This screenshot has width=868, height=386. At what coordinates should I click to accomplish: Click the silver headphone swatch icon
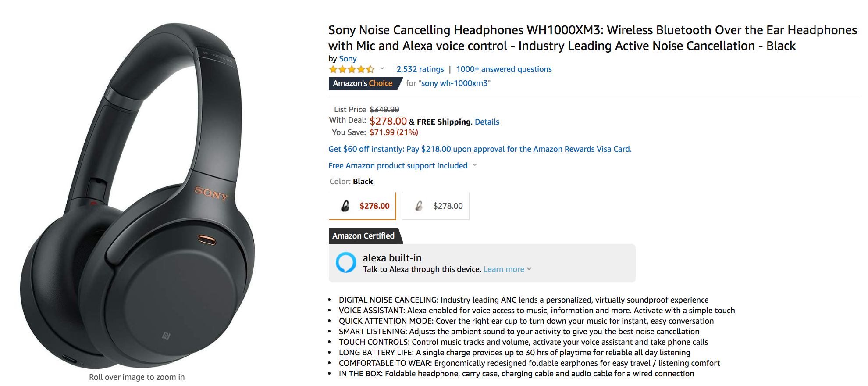[419, 206]
